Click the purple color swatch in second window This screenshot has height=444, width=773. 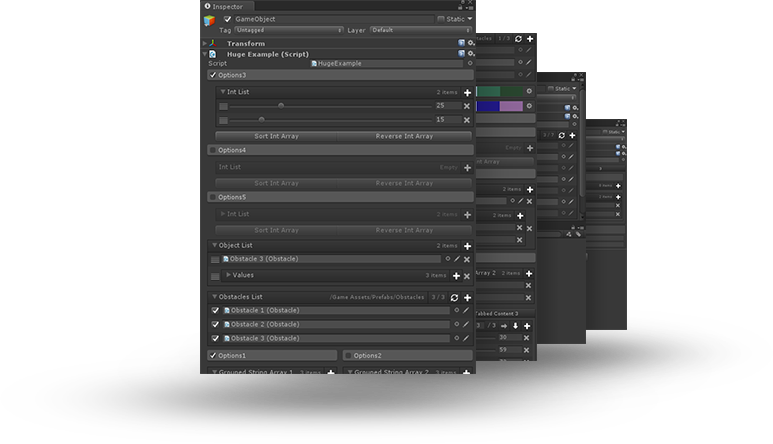511,106
